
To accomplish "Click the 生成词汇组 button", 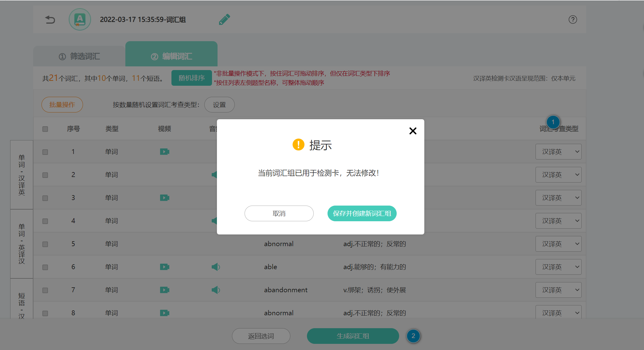I will [x=353, y=336].
